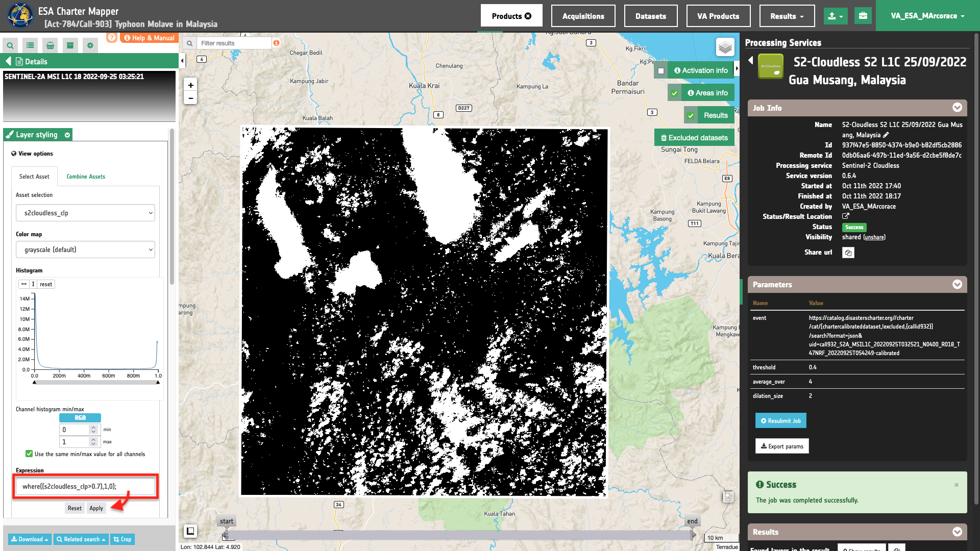The width and height of the screenshot is (980, 551).
Task: Open the Download dropdown
Action: click(x=30, y=539)
